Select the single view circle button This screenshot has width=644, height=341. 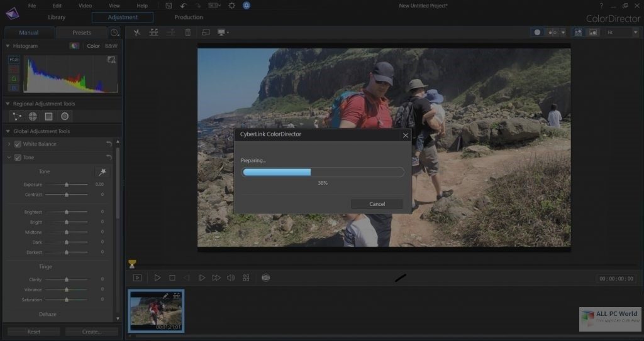click(537, 33)
